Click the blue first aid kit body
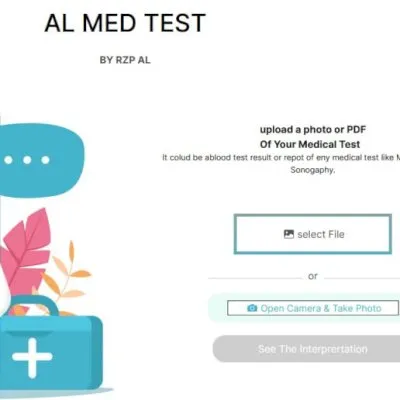 50,352
